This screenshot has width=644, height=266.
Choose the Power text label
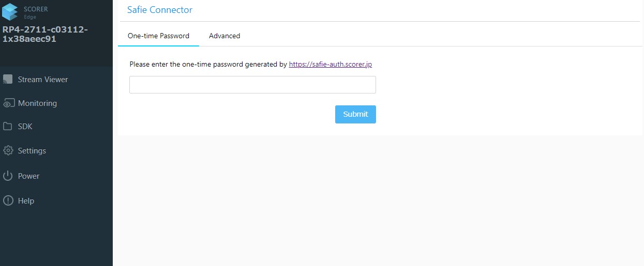click(29, 176)
